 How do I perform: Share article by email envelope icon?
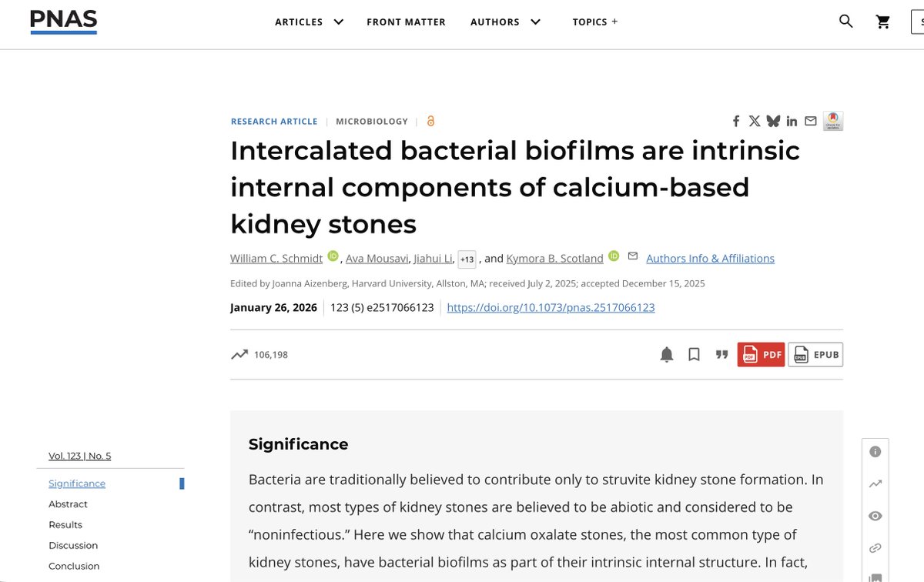click(x=810, y=121)
